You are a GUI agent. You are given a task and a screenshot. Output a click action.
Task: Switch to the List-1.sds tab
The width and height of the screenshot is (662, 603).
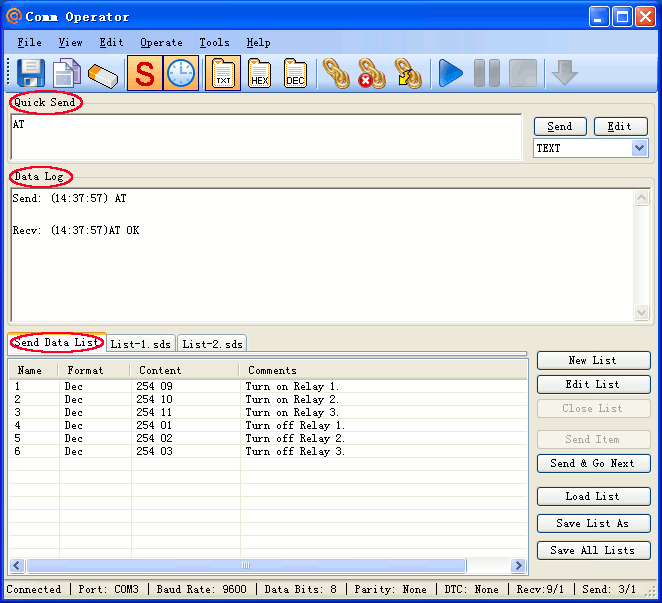point(141,344)
